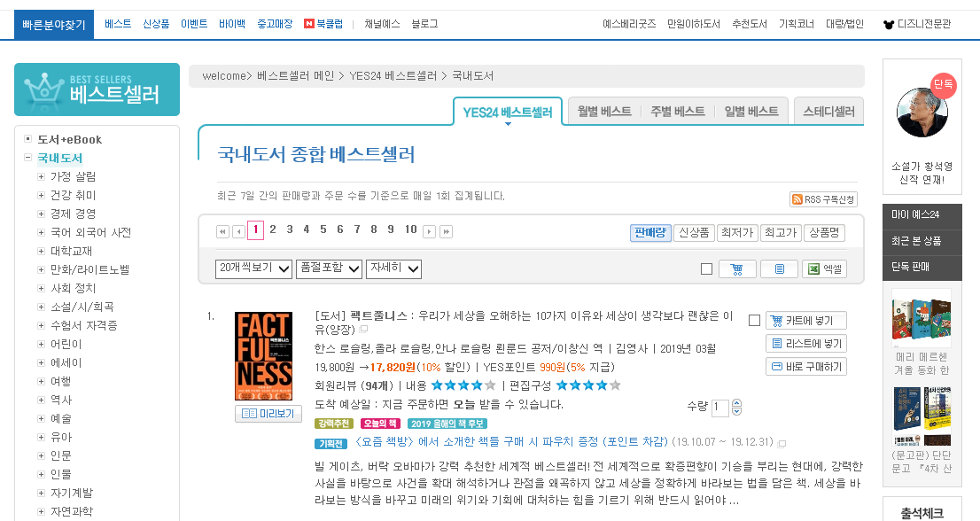The image size is (980, 521).
Task: Click the 기획전 blue badge
Action: pos(331,444)
